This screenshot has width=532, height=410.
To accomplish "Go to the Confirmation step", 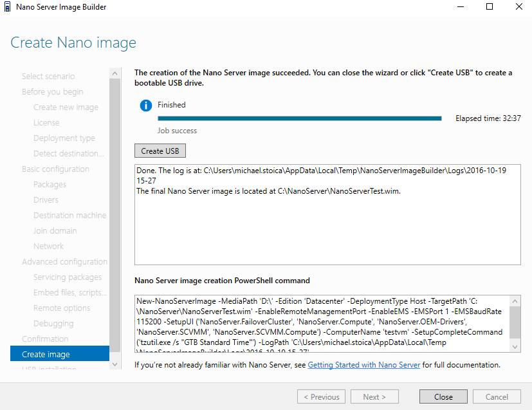I will pyautogui.click(x=45, y=339).
